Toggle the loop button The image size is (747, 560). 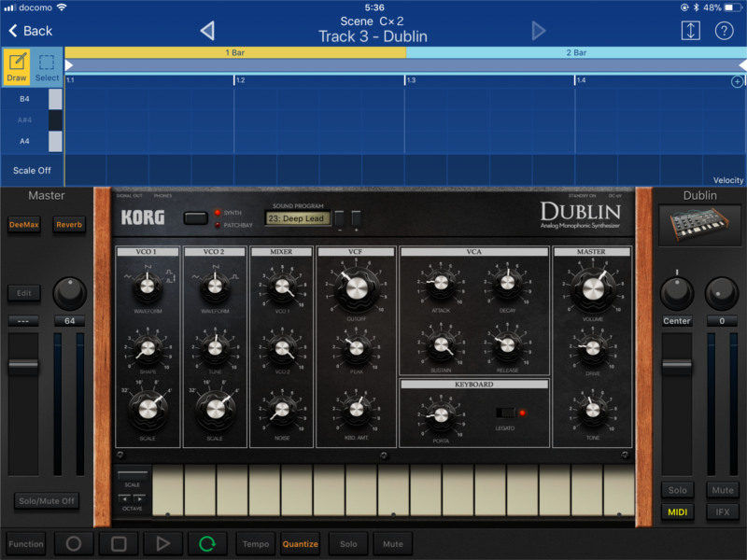tap(207, 543)
